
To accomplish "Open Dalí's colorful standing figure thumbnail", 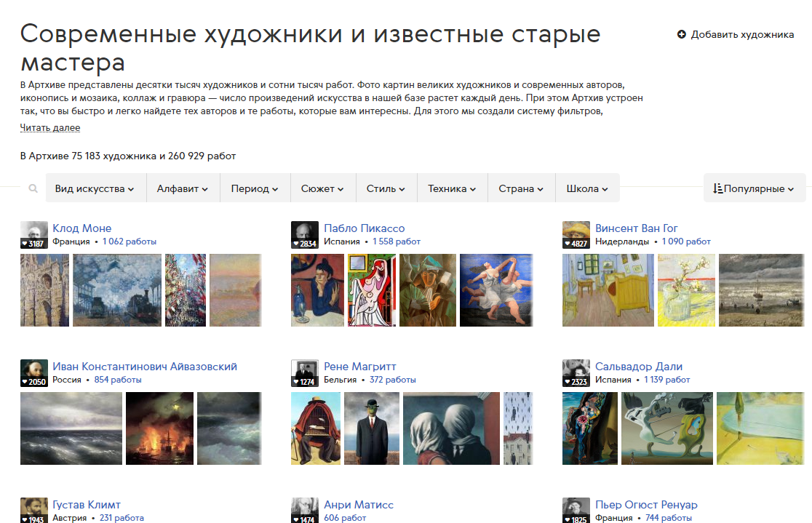I will (590, 428).
